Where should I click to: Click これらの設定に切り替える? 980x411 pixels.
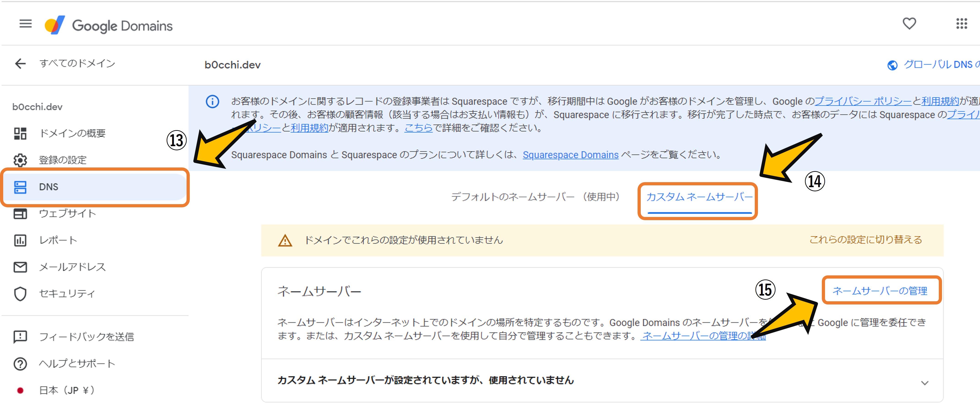coord(866,240)
